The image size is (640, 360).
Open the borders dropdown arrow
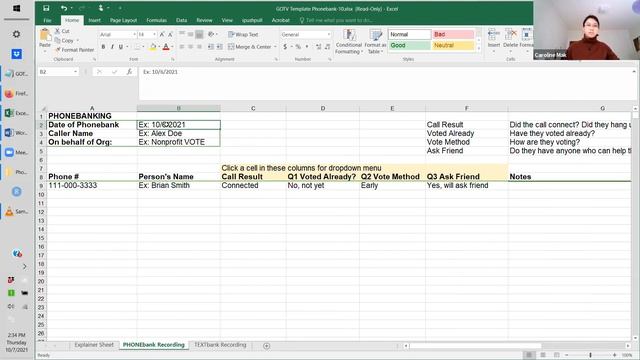pos(143,47)
